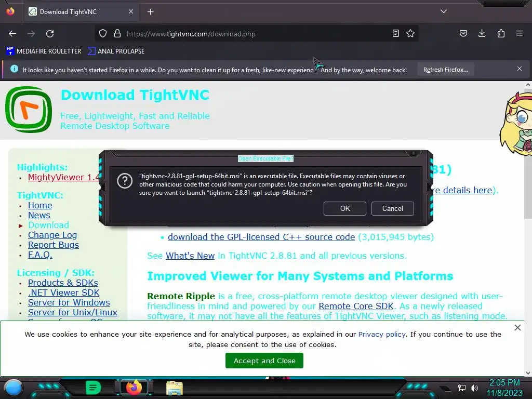Click the Firefox taskbar icon

134,388
